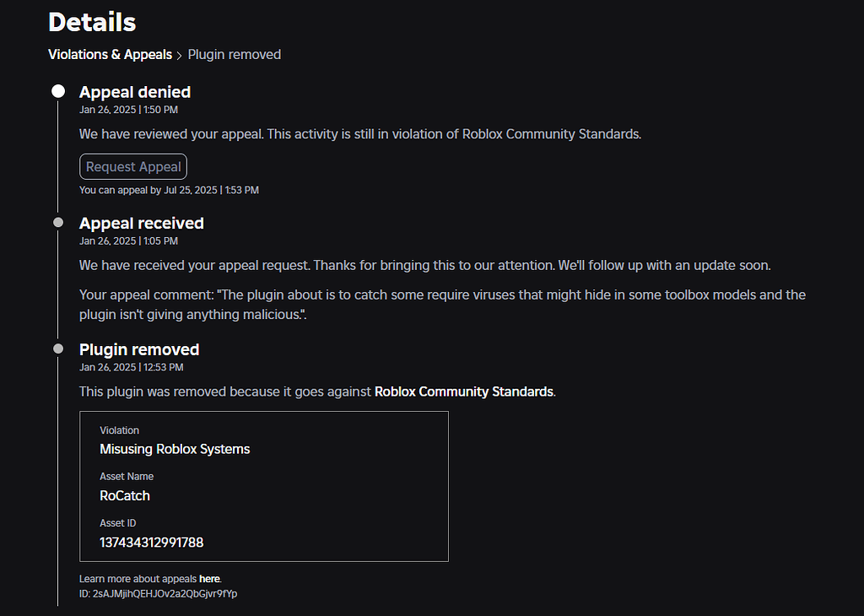The image size is (864, 616).
Task: Expand the Appeal received section header
Action: pos(141,223)
